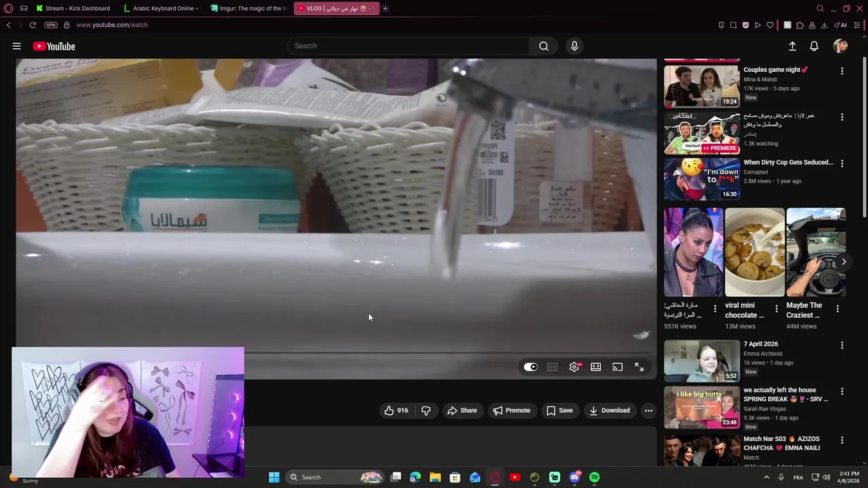Search tabs with top-right magnifier
The width and height of the screenshot is (868, 488).
(x=820, y=8)
